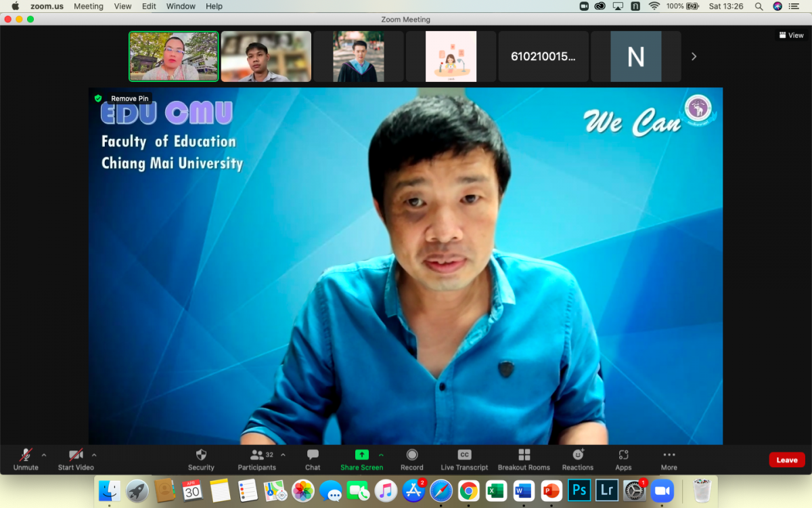Open PowerPoint from the Dock
This screenshot has width=812, height=508.
click(x=552, y=490)
